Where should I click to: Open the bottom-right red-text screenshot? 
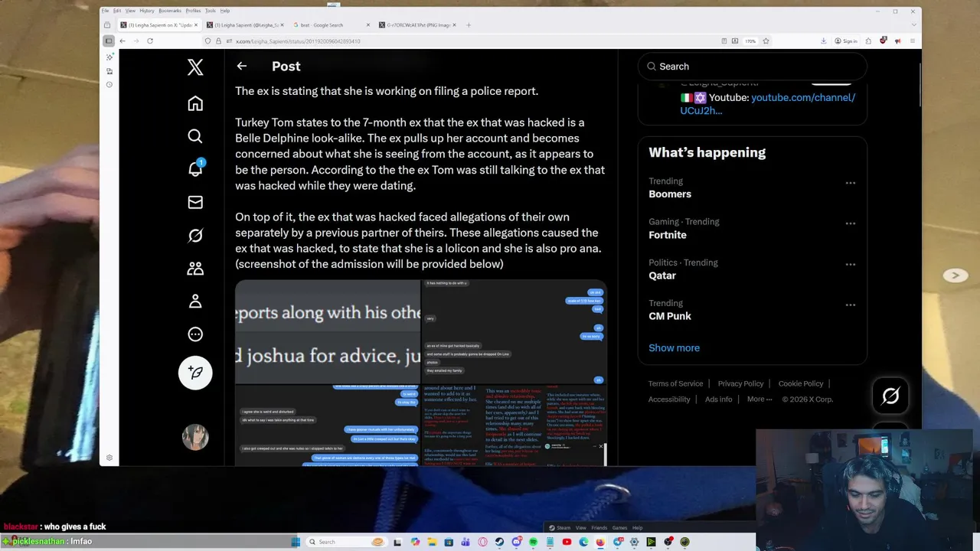[x=514, y=425]
